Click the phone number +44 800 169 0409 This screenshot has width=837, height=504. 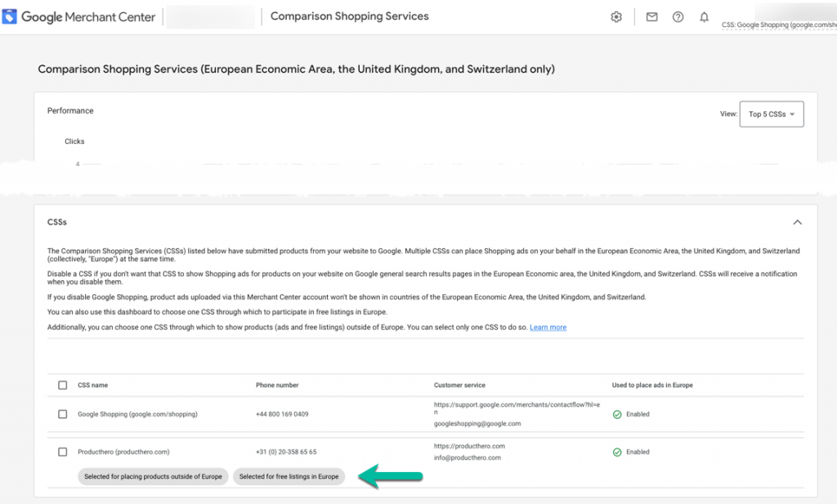tap(282, 414)
